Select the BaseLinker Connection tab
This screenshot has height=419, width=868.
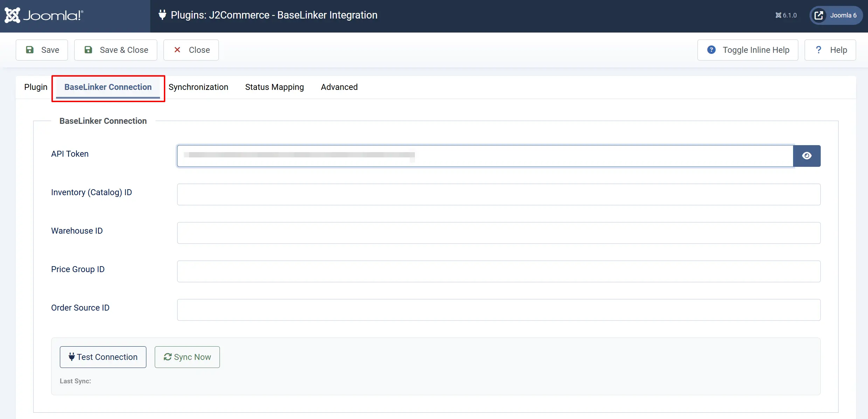[108, 87]
